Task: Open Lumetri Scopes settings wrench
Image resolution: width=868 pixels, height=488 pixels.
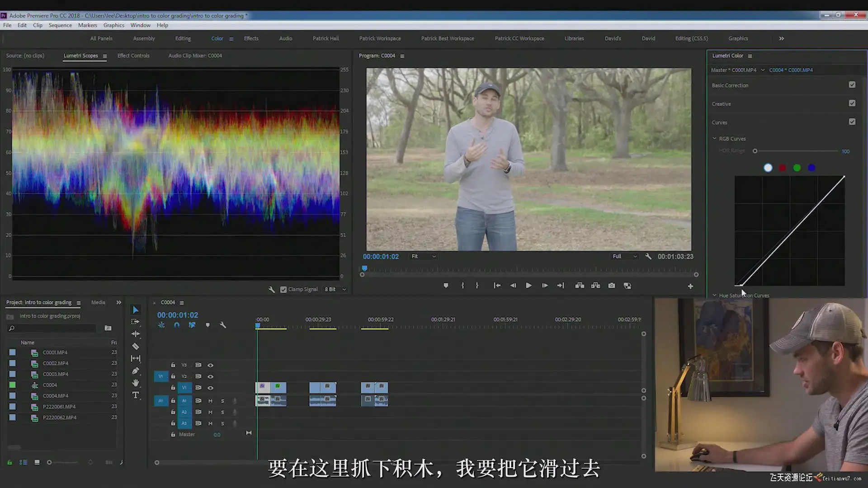Action: (x=272, y=289)
